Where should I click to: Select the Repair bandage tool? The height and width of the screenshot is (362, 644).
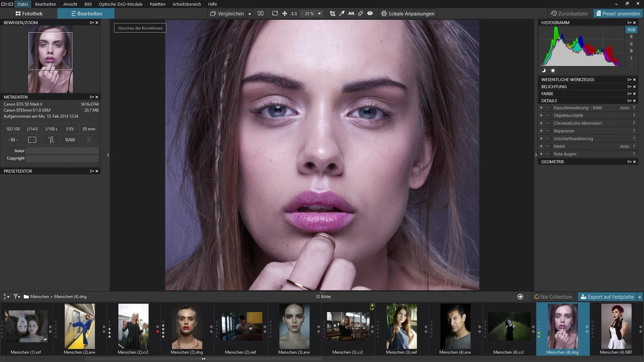361,13
